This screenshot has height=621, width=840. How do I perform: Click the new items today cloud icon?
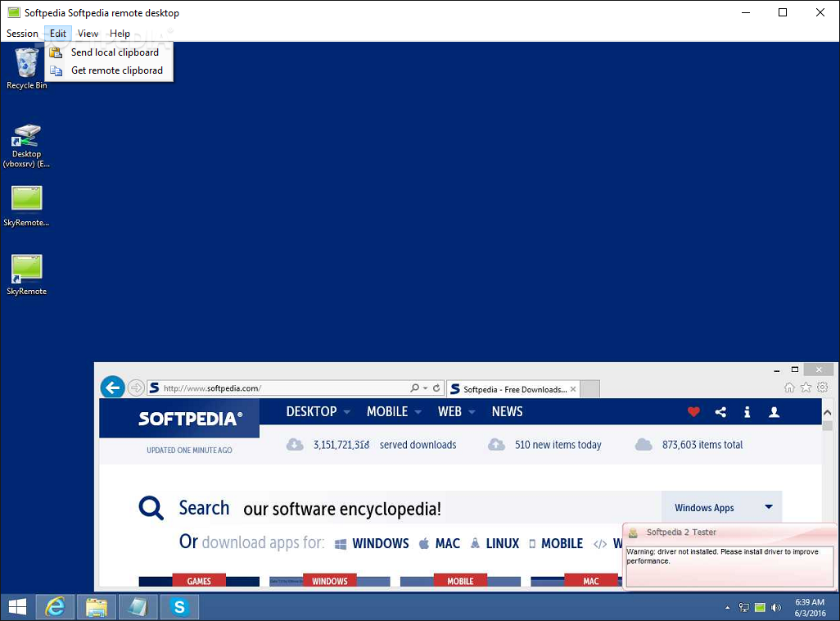coord(496,445)
